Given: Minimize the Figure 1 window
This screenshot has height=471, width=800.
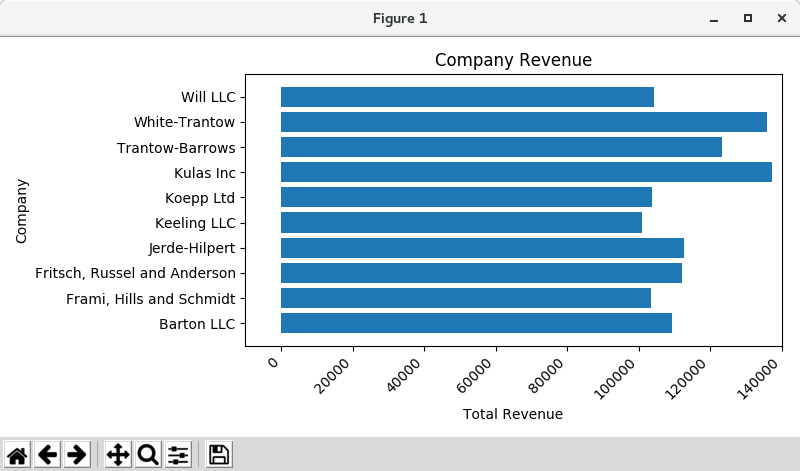Looking at the screenshot, I should pyautogui.click(x=713, y=19).
